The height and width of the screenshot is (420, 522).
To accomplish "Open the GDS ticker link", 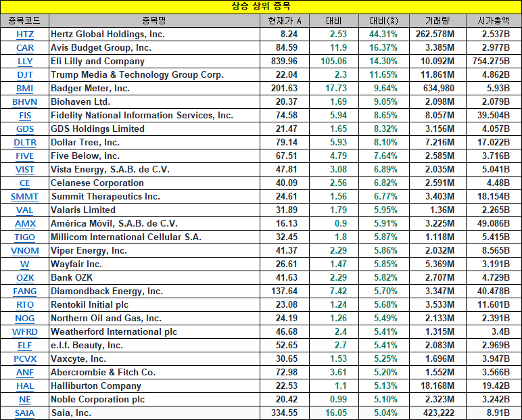I will 25,129.
